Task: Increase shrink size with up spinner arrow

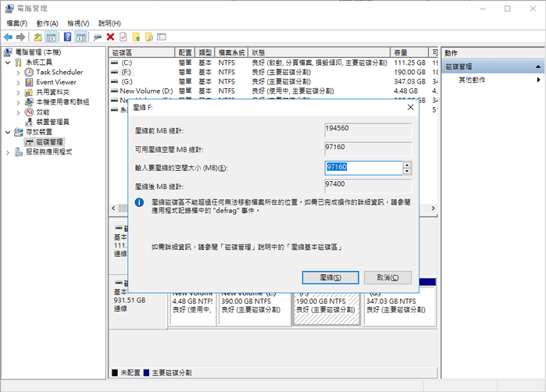Action: (407, 164)
